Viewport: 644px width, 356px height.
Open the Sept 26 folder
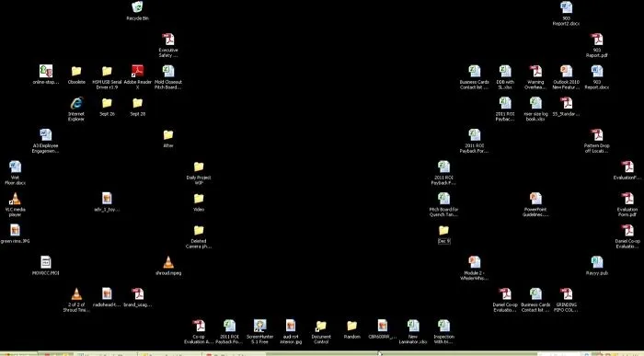(x=107, y=103)
